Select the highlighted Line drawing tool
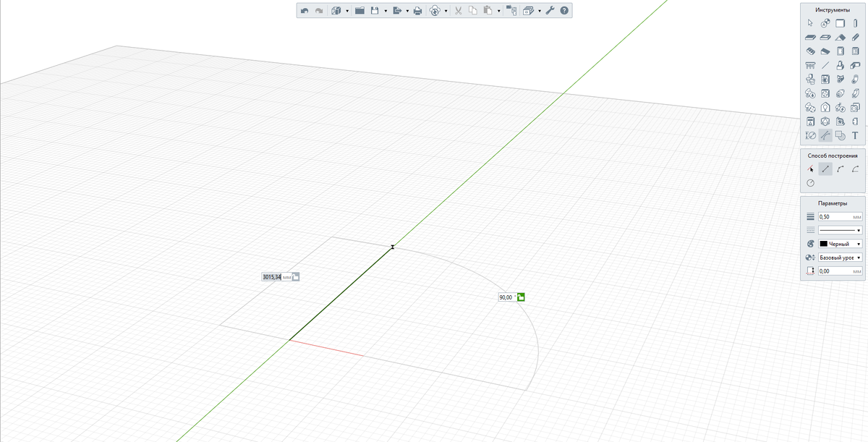 pos(825,135)
